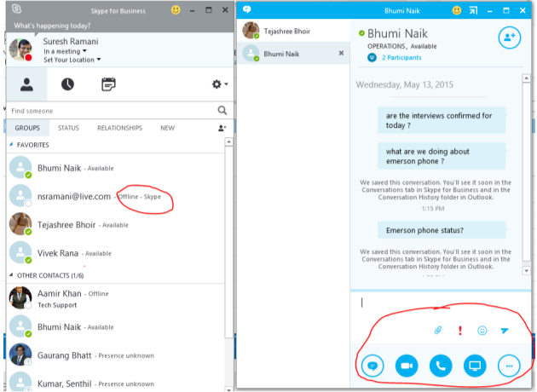
Task: Click the participants icon beside 2 Participants
Action: pos(372,57)
